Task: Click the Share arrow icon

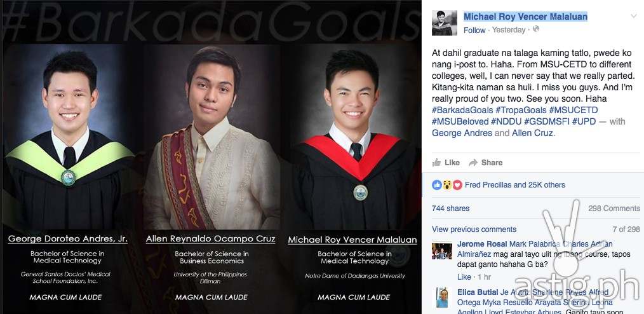Action: (x=473, y=162)
